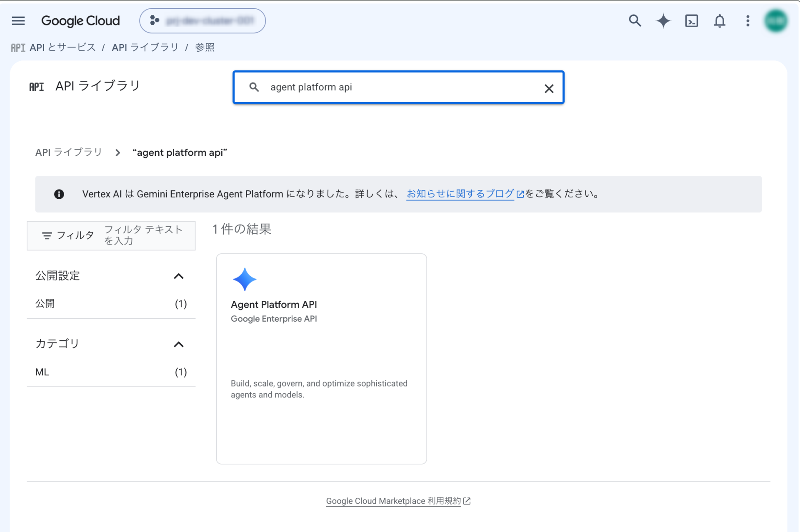Click the “agent platform api” query text
The image size is (800, 532).
180,152
